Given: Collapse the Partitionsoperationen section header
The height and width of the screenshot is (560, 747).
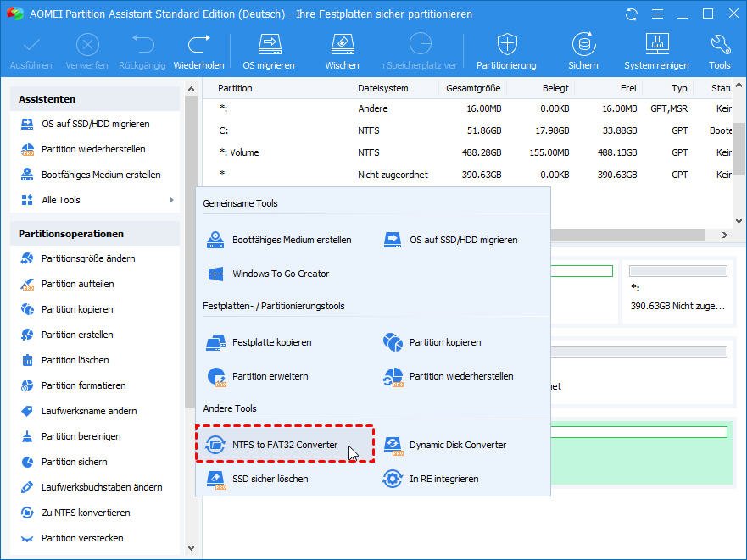Looking at the screenshot, I should pyautogui.click(x=95, y=234).
